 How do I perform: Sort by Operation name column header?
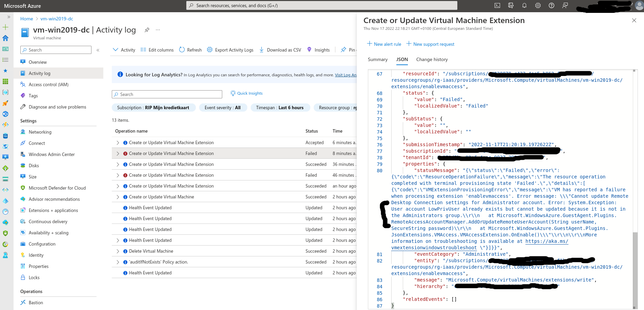click(131, 131)
